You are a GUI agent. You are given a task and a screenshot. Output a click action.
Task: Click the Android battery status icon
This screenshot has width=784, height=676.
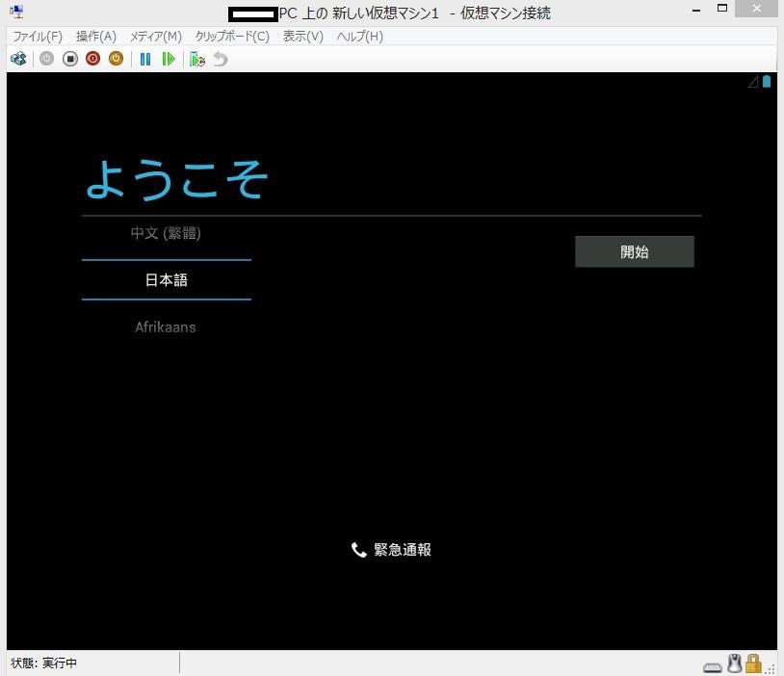coord(767,82)
